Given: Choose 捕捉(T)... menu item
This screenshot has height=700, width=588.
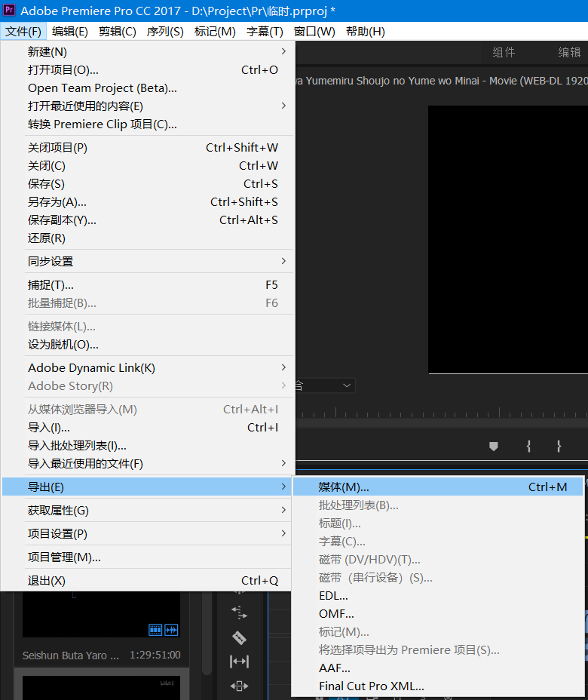Looking at the screenshot, I should click(147, 285).
